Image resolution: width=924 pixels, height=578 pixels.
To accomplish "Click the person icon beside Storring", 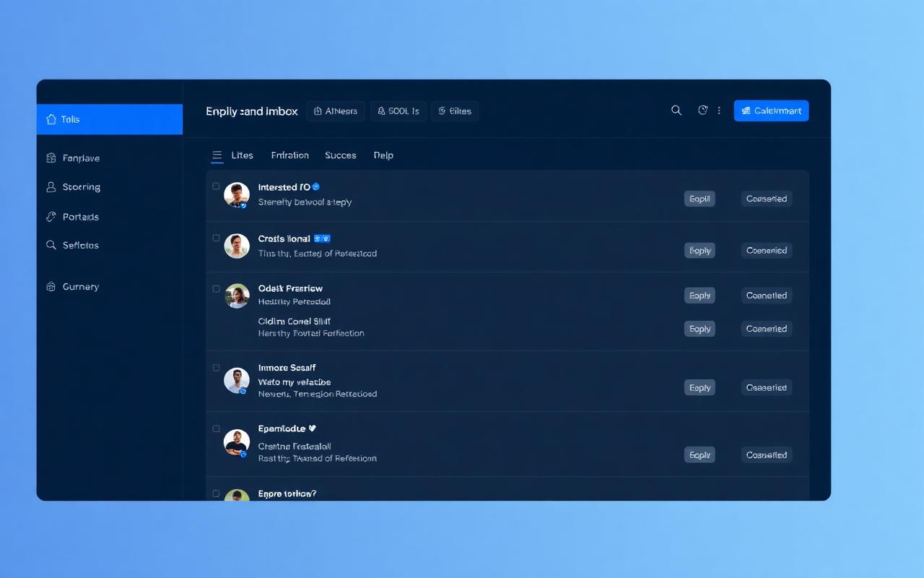I will (x=51, y=186).
